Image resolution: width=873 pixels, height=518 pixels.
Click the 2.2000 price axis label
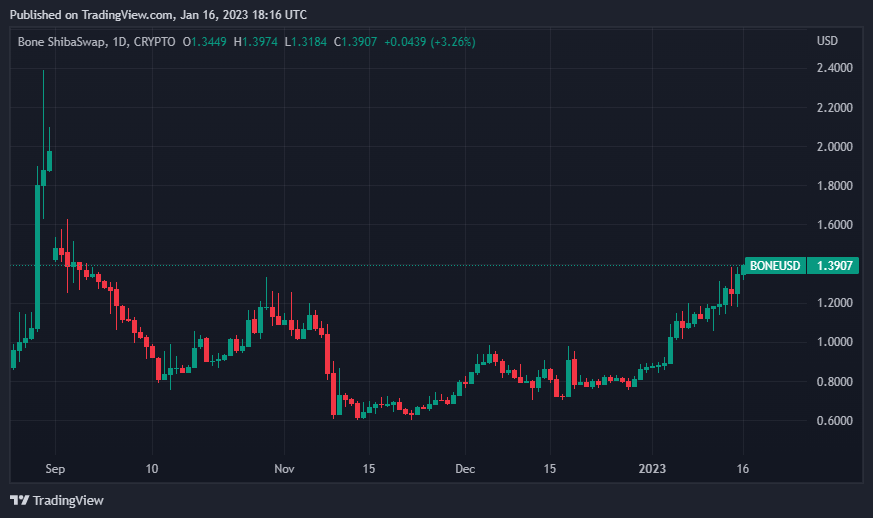(835, 107)
